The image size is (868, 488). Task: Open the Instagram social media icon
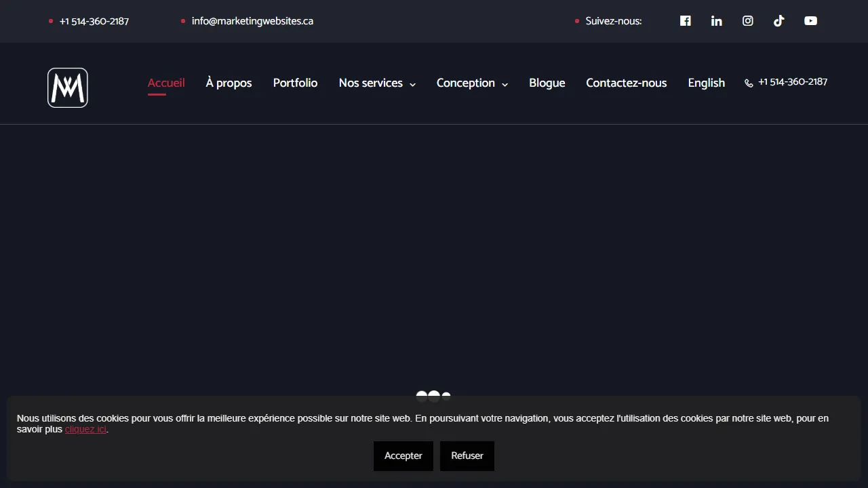(x=747, y=21)
